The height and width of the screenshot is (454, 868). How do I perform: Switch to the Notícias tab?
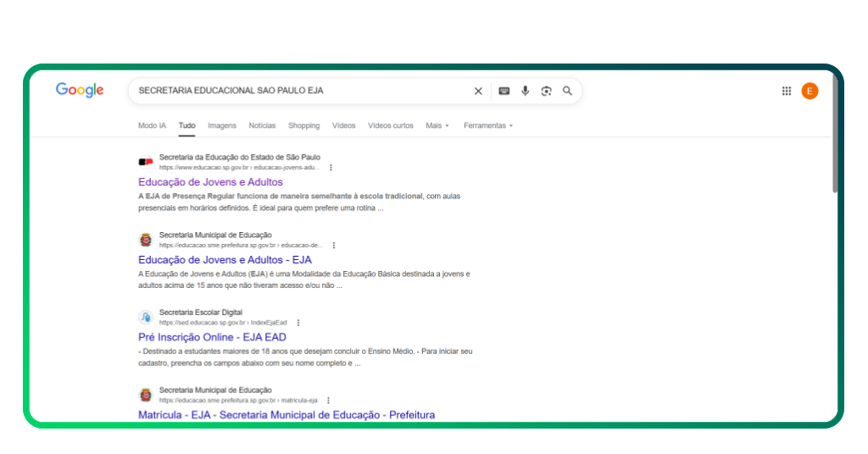tap(262, 125)
